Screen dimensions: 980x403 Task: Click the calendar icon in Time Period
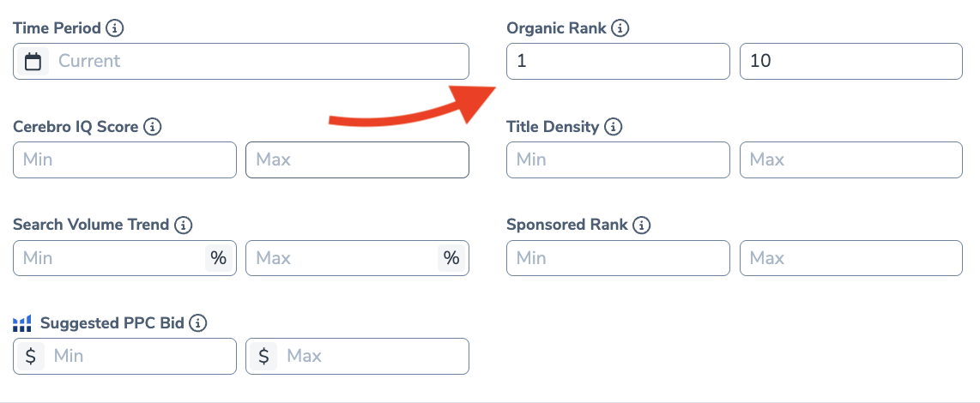(x=33, y=62)
